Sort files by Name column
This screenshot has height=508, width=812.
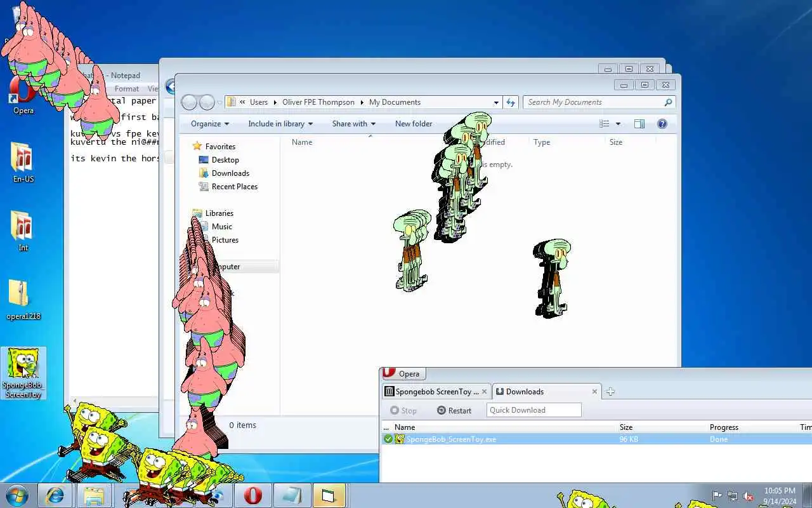coord(302,142)
